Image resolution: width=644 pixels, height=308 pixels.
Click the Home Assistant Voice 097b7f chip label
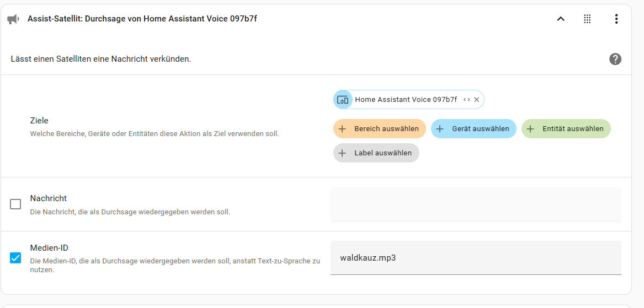click(x=406, y=100)
